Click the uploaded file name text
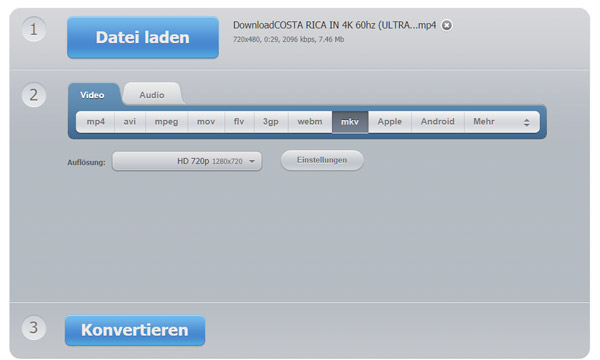The width and height of the screenshot is (600, 360). (x=334, y=25)
